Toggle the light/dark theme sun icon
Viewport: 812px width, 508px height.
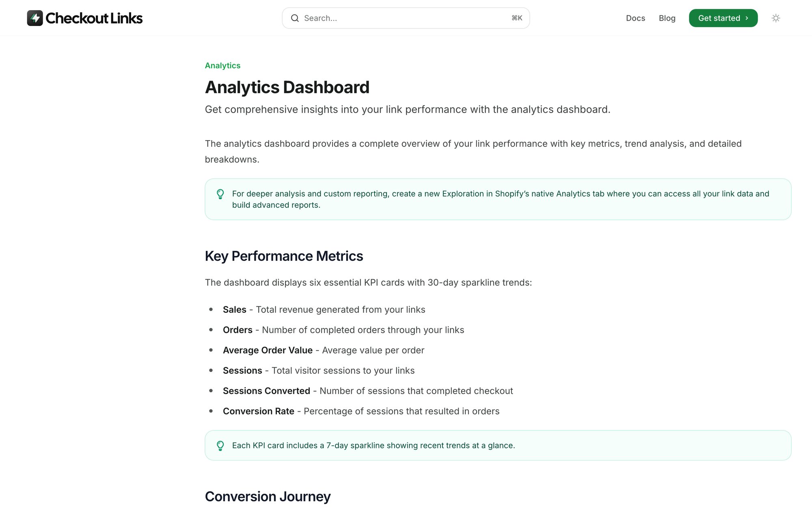[x=776, y=18]
